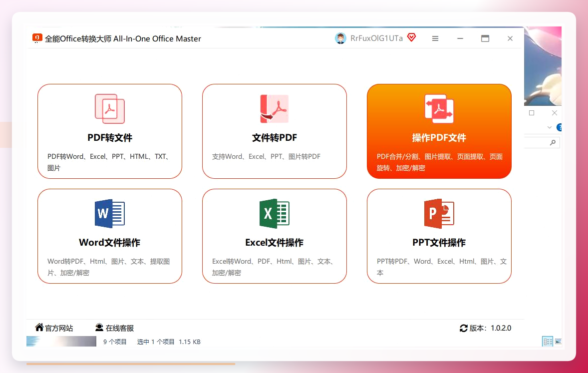Open the 文件转PDF card
Viewport: 588px width, 373px height.
pos(274,131)
